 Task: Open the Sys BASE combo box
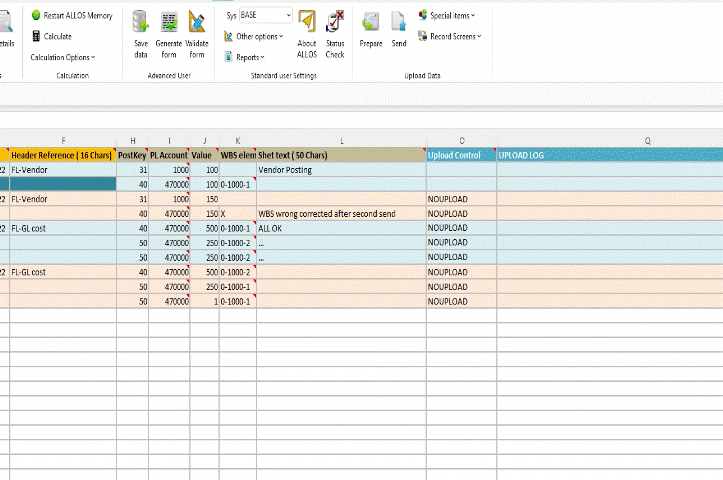point(265,16)
